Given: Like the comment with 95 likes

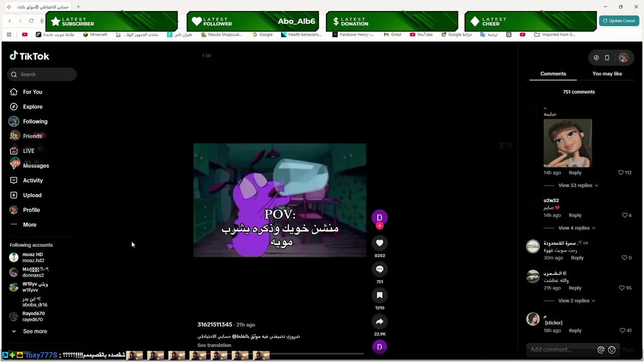Looking at the screenshot, I should click(622, 288).
